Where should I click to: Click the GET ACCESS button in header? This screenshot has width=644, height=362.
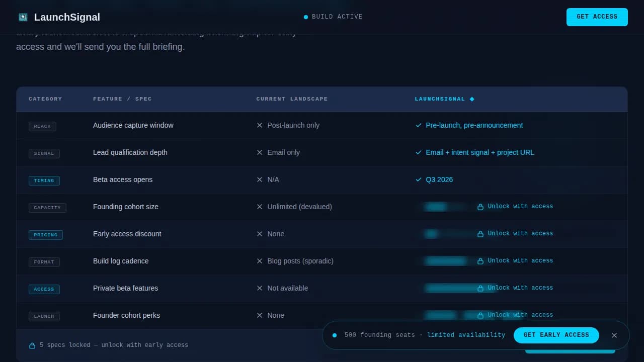(597, 17)
